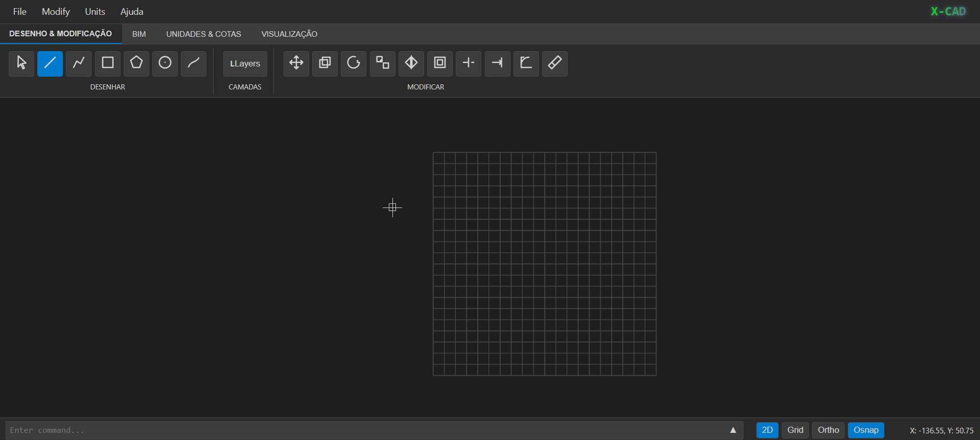The height and width of the screenshot is (440, 980).
Task: Activate the Scale tool
Action: click(383, 63)
